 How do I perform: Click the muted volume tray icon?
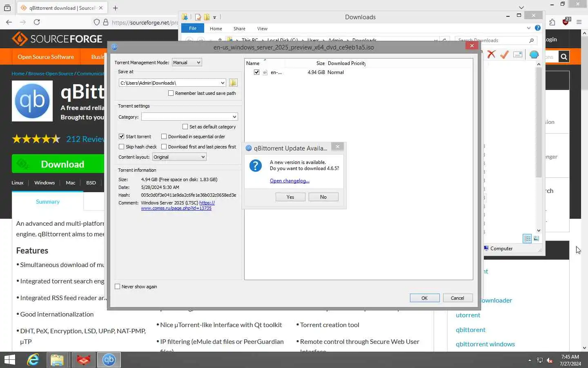pyautogui.click(x=550, y=360)
